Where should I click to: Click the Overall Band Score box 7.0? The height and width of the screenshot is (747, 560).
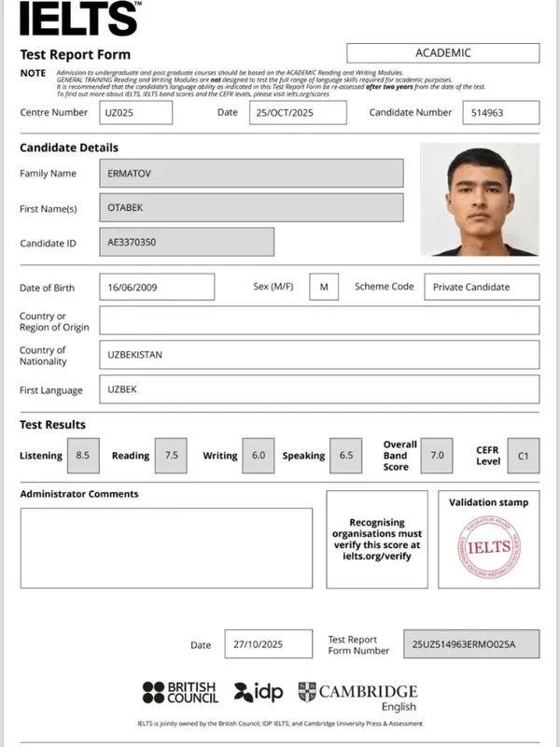[x=437, y=456]
